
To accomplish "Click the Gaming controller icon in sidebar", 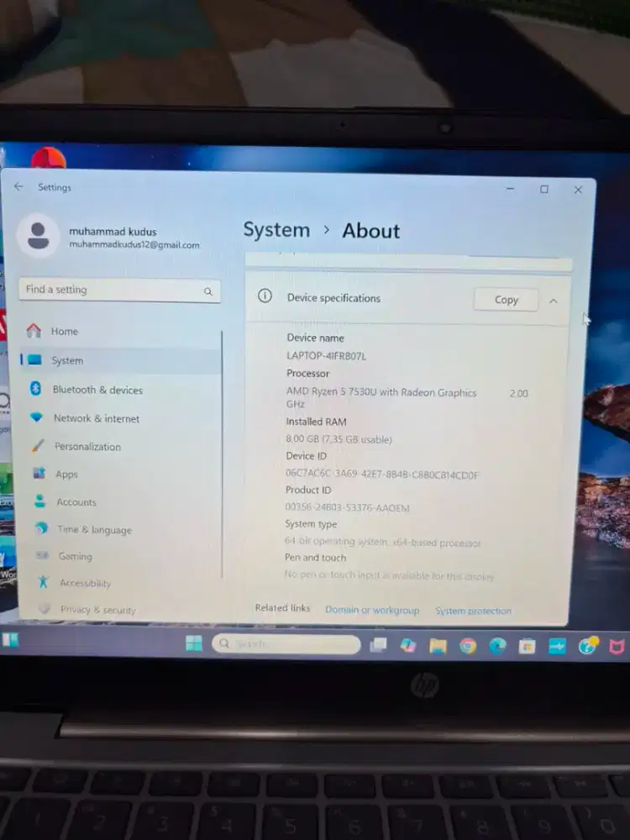I will coord(42,555).
